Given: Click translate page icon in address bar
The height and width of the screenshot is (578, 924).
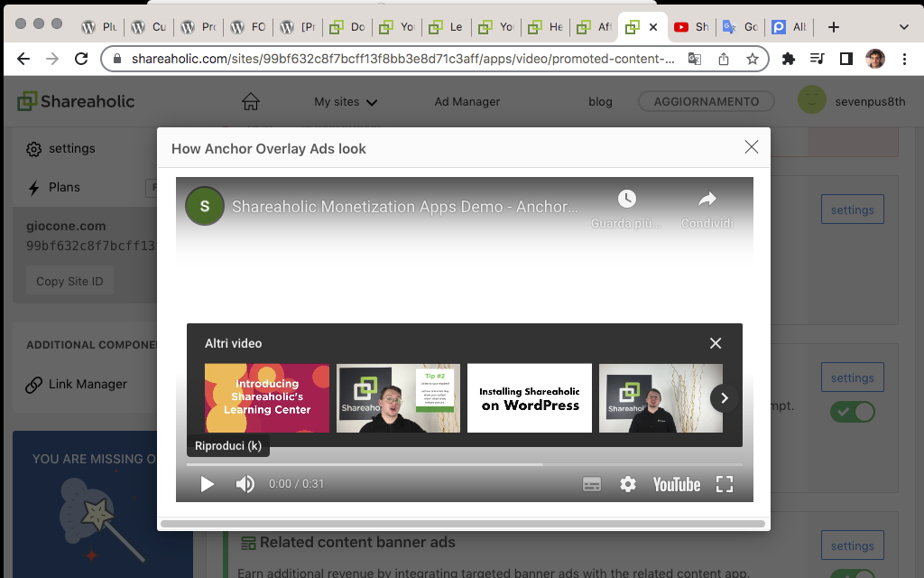Looking at the screenshot, I should click(695, 59).
